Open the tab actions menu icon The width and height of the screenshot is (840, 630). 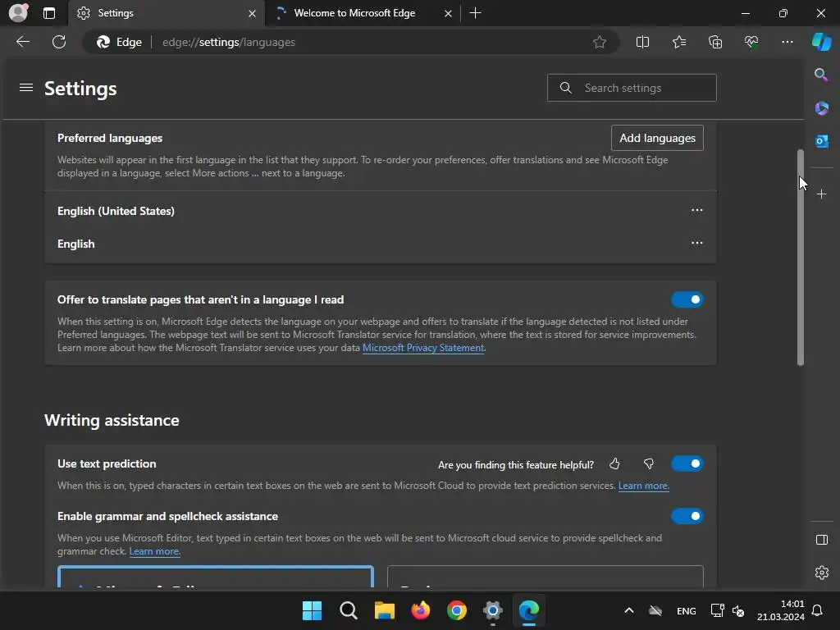(x=48, y=13)
